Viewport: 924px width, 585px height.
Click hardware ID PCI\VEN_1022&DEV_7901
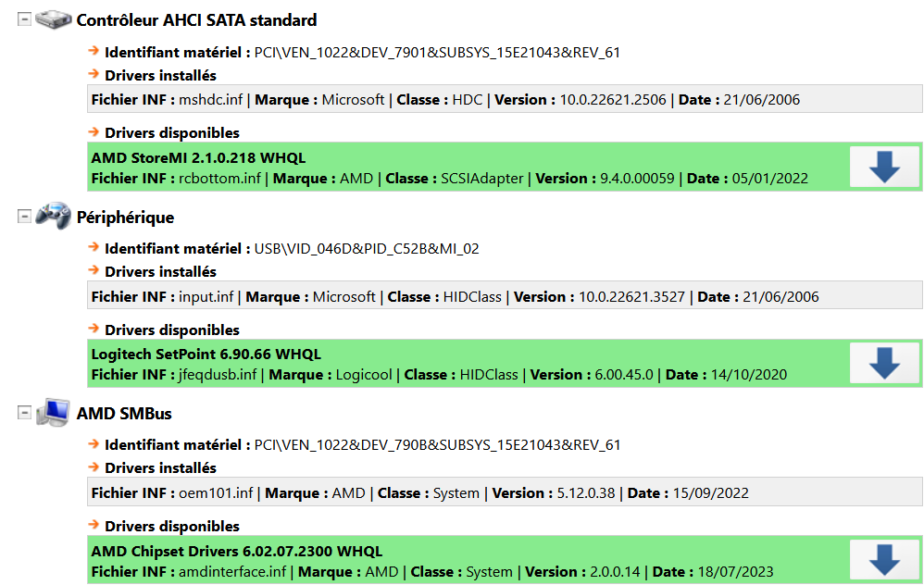[x=437, y=53]
